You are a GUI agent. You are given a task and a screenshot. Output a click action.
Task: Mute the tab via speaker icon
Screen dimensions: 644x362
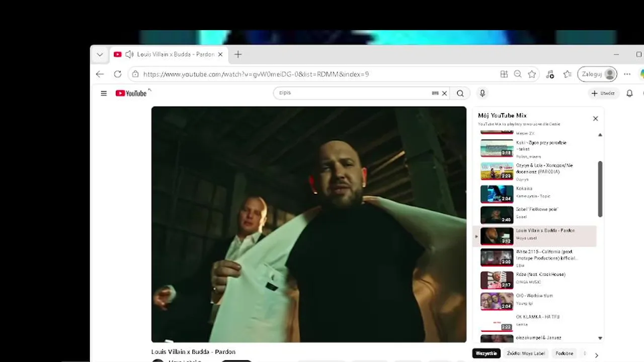pos(129,54)
